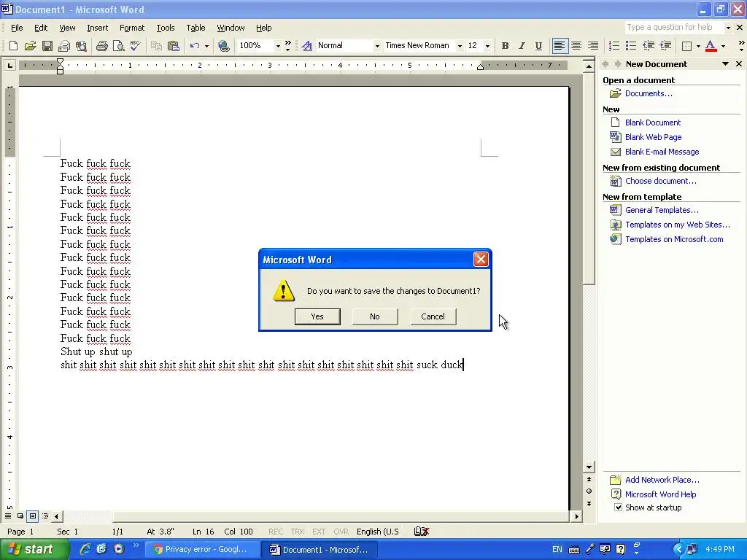
Task: Open the Style dropdown showing Normal
Action: [x=377, y=46]
